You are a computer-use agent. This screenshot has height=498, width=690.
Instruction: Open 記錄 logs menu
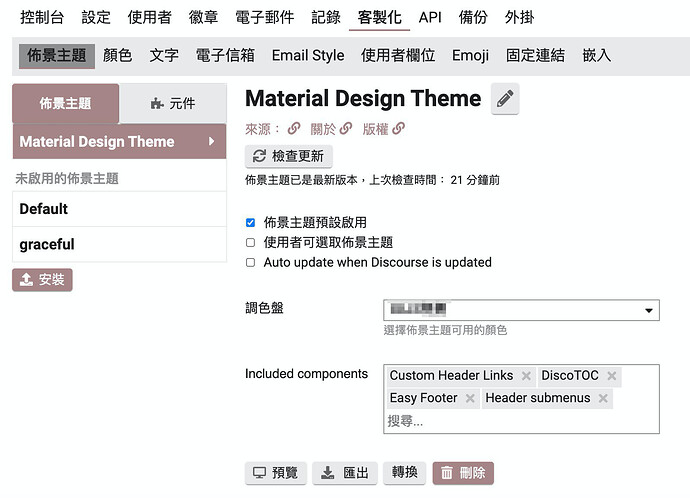point(326,18)
